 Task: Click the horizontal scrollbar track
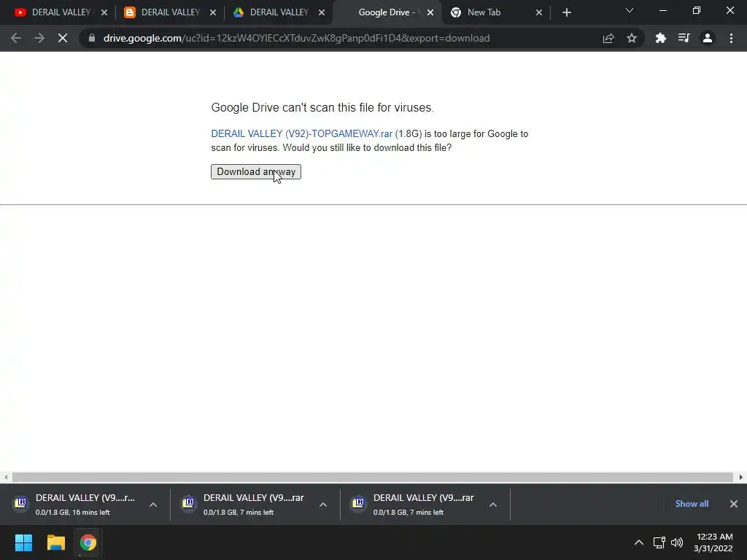click(373, 477)
